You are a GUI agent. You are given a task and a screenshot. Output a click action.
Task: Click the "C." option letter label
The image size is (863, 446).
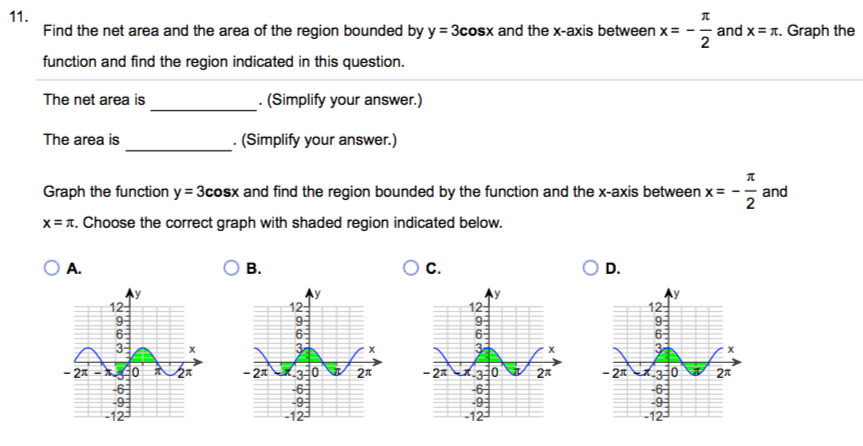(x=433, y=267)
